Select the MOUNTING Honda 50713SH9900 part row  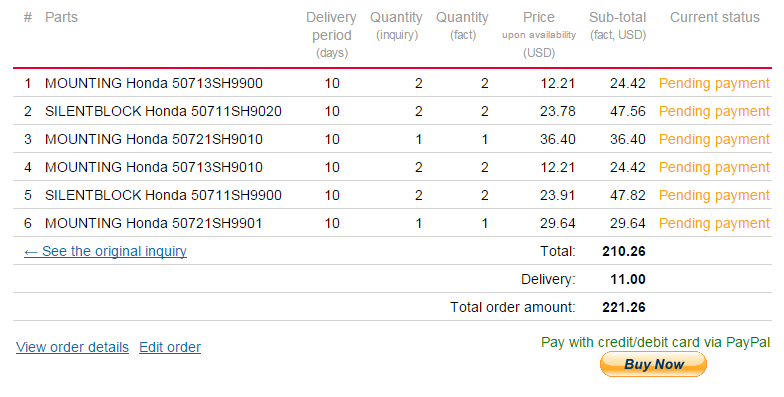(392, 83)
